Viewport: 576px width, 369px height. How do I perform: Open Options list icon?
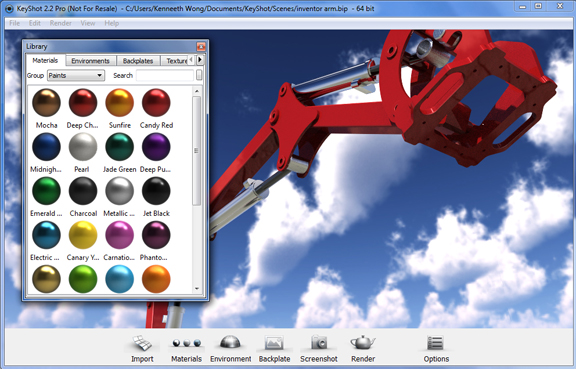point(435,343)
